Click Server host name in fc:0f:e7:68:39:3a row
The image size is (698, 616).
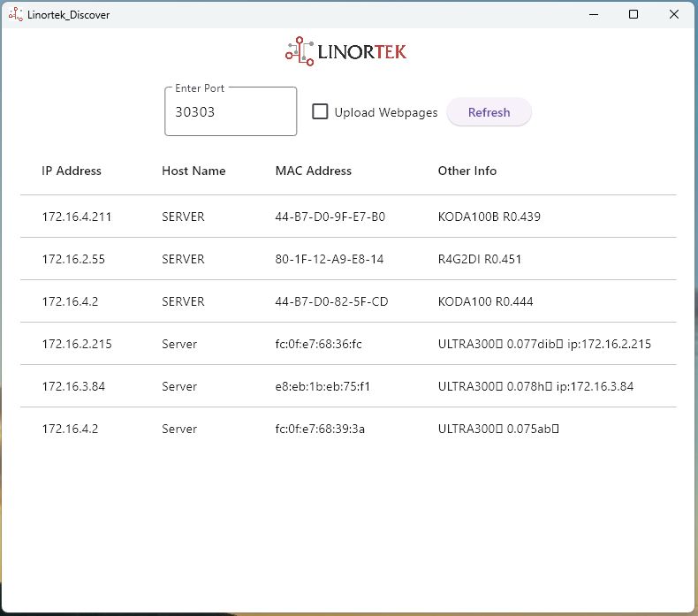(x=179, y=429)
